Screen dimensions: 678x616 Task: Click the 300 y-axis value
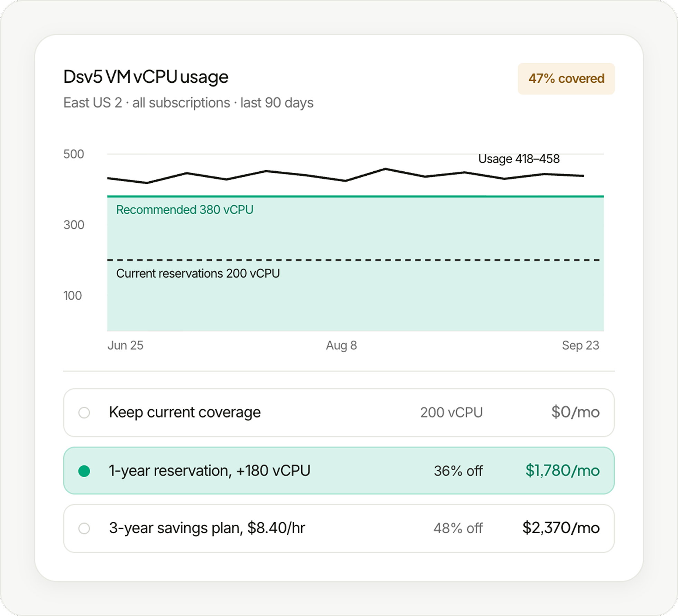click(x=74, y=225)
